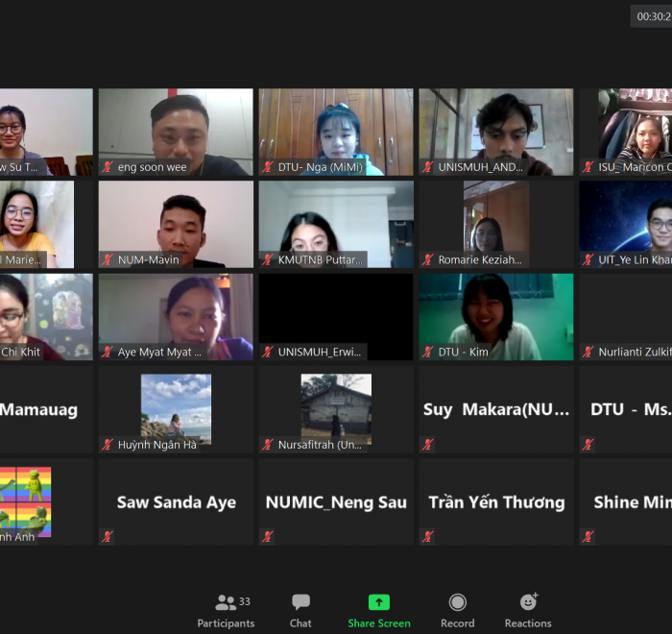Image resolution: width=672 pixels, height=634 pixels.
Task: Click the muted mic icon on eng soon wee
Action: click(x=108, y=167)
